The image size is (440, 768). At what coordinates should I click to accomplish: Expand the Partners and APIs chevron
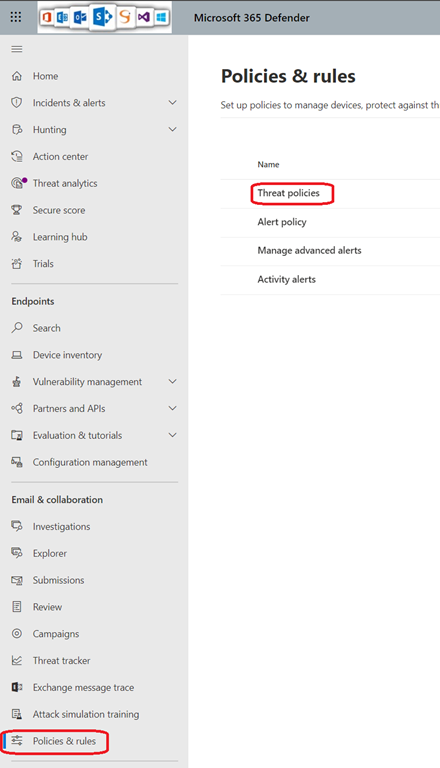(172, 408)
